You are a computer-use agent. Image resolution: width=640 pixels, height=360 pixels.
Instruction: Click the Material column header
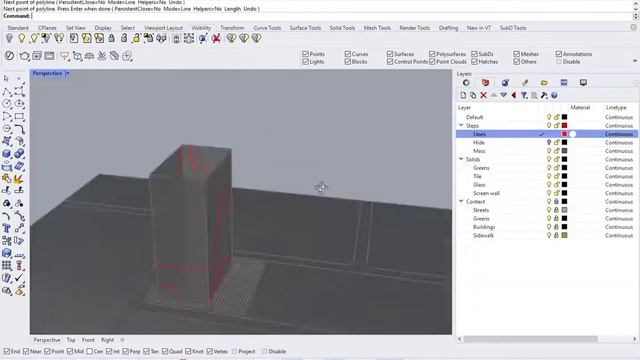click(580, 107)
